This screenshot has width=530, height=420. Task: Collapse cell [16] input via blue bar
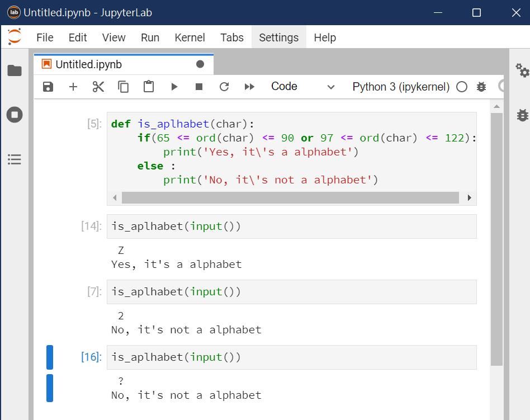50,357
